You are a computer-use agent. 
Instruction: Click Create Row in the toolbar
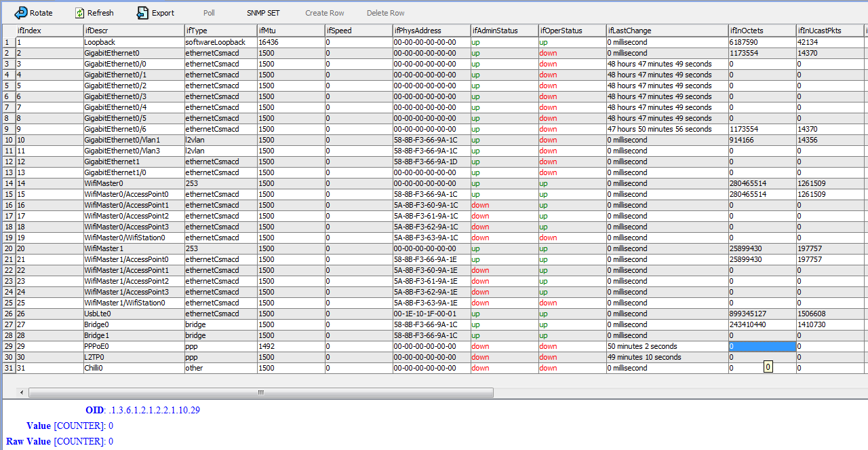pyautogui.click(x=324, y=12)
